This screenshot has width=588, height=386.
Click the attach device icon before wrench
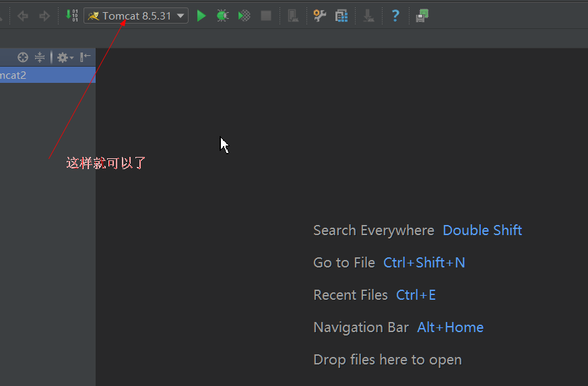292,15
